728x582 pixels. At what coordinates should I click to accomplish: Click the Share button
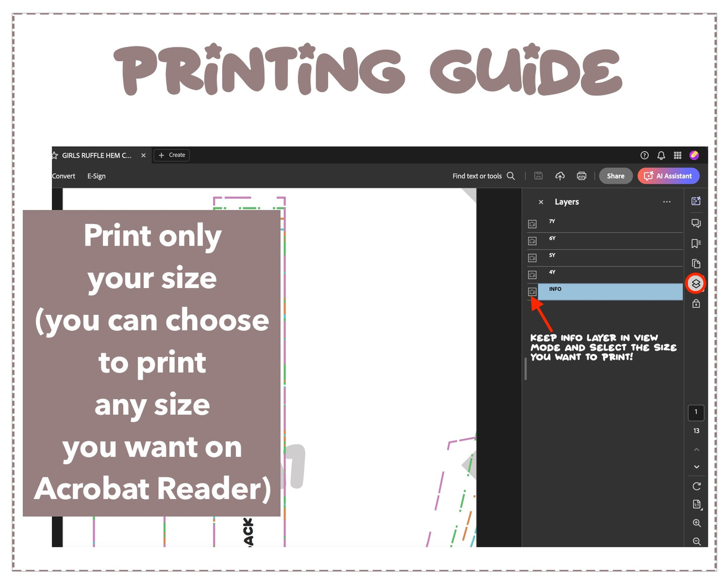(615, 176)
